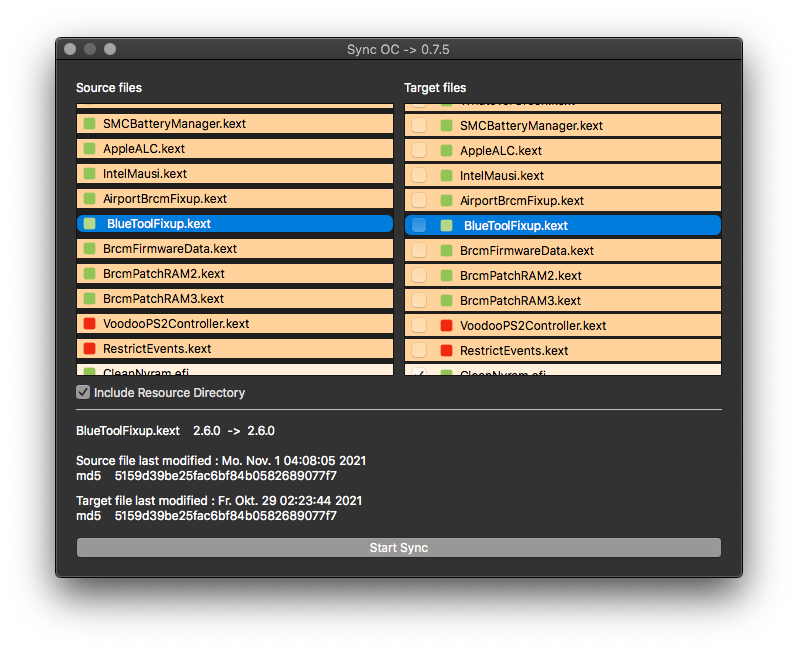Screen dimensions: 798x651
Task: Click green status icon of target AirportBrcmFixup.kext
Action: pos(446,200)
